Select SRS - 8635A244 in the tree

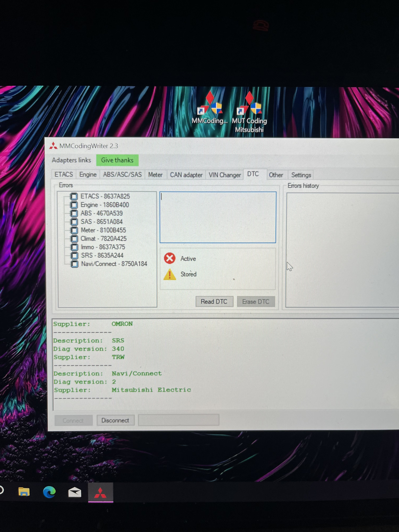coord(102,255)
